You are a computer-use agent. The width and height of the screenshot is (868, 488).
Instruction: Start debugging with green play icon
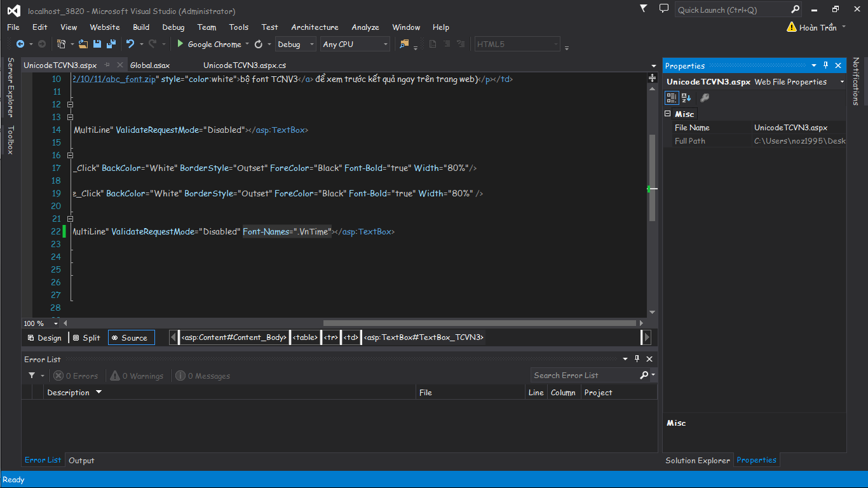coord(180,44)
